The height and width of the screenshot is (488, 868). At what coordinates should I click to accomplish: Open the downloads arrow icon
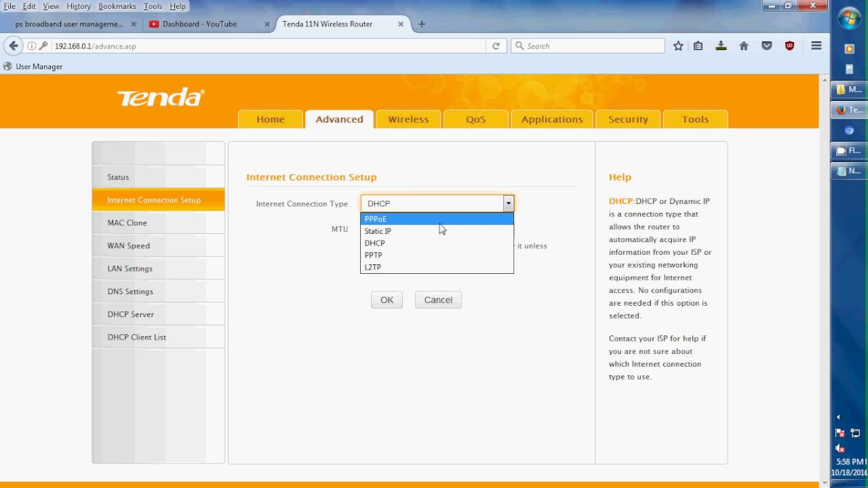click(x=721, y=46)
